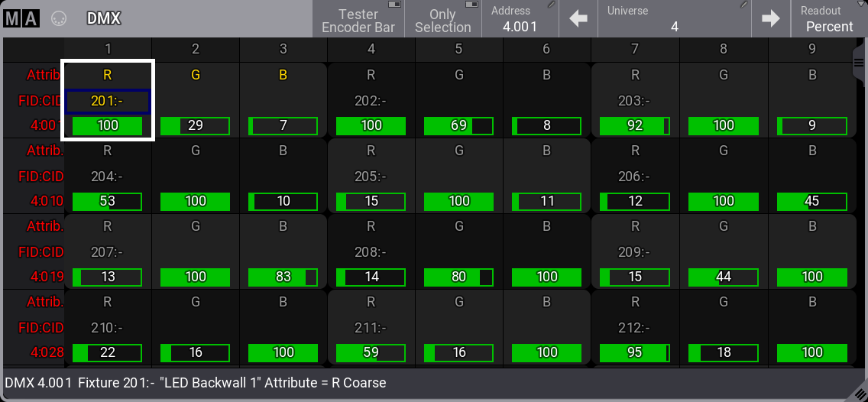Change Readout Percent setting

click(829, 19)
